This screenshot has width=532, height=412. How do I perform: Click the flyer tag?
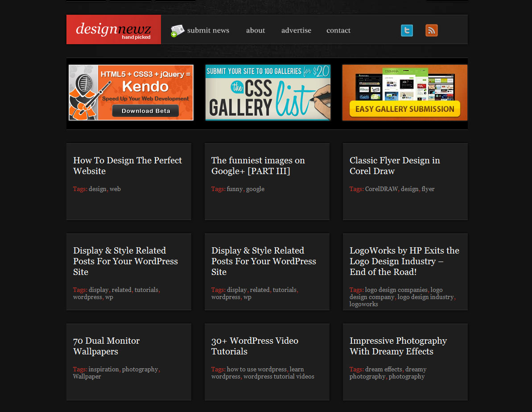[428, 189]
